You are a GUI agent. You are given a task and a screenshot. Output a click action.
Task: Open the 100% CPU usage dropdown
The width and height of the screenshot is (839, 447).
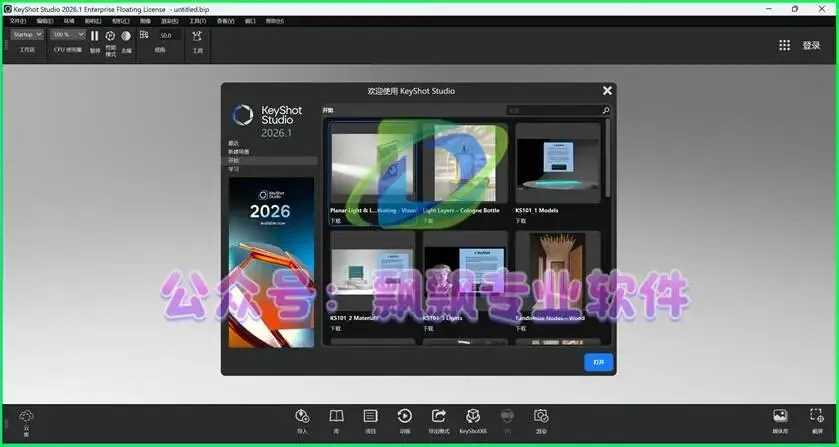68,35
